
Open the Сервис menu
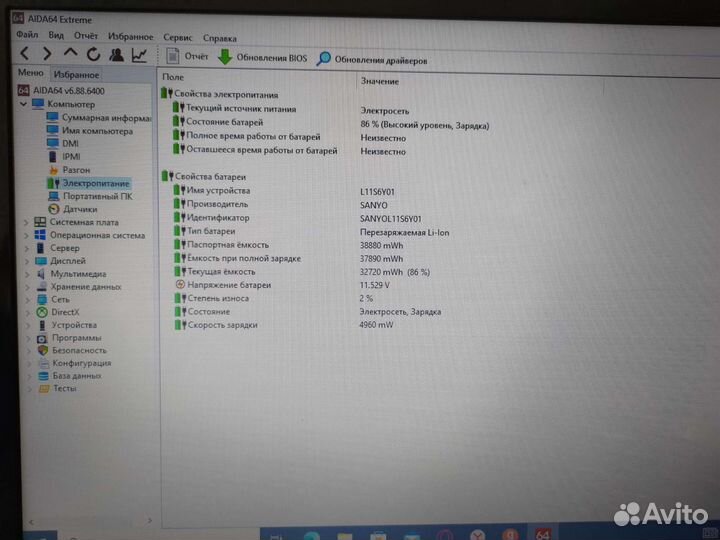click(x=178, y=37)
